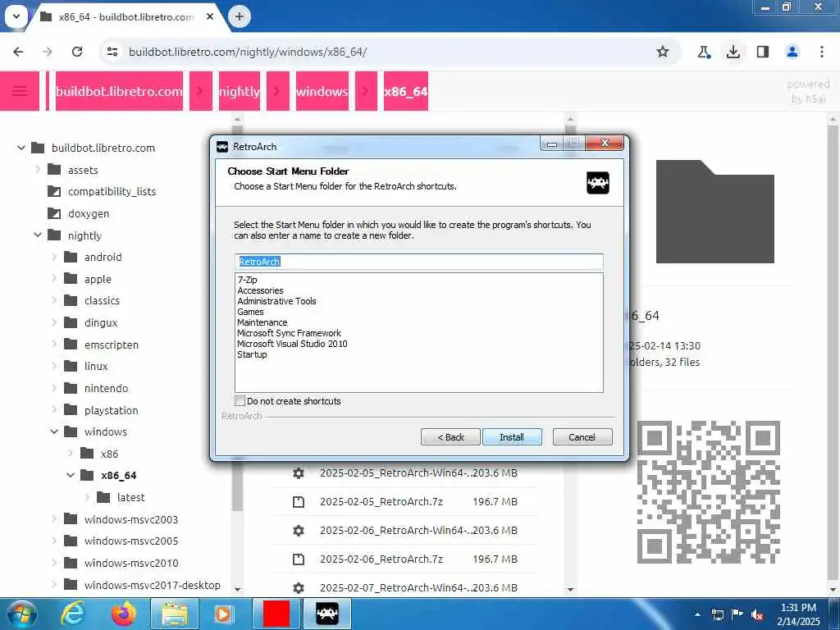The width and height of the screenshot is (840, 630).
Task: Reload the page with refresh icon
Action: (77, 52)
